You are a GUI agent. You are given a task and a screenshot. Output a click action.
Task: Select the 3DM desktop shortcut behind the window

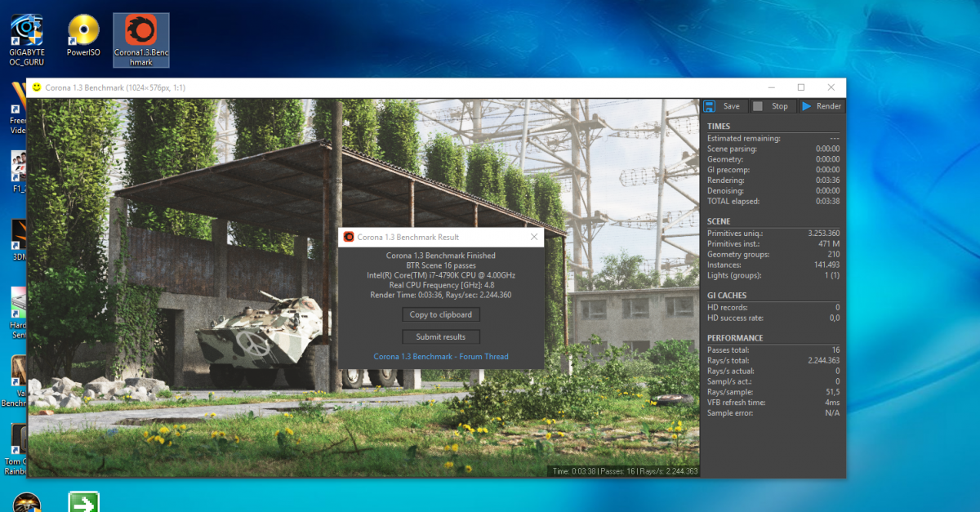pos(20,239)
